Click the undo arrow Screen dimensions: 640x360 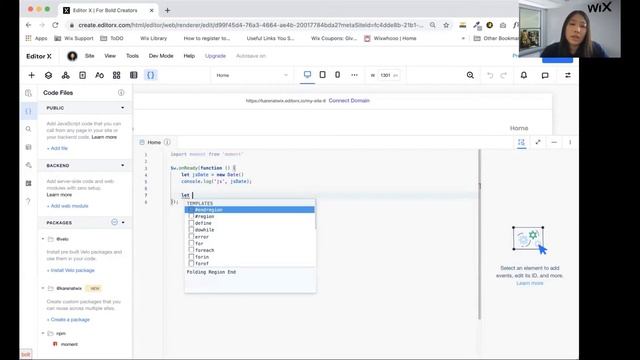click(490, 75)
